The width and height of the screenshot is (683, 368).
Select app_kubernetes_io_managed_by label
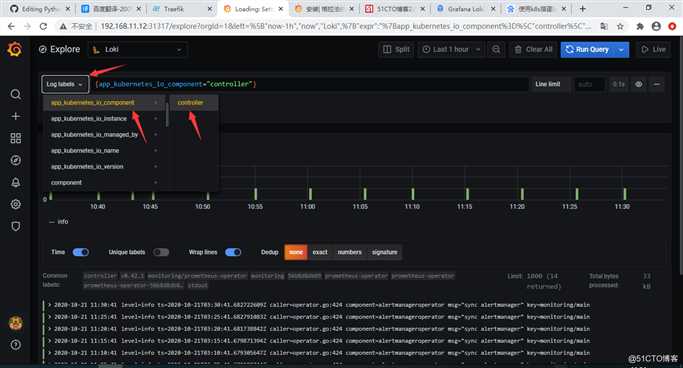coord(104,135)
